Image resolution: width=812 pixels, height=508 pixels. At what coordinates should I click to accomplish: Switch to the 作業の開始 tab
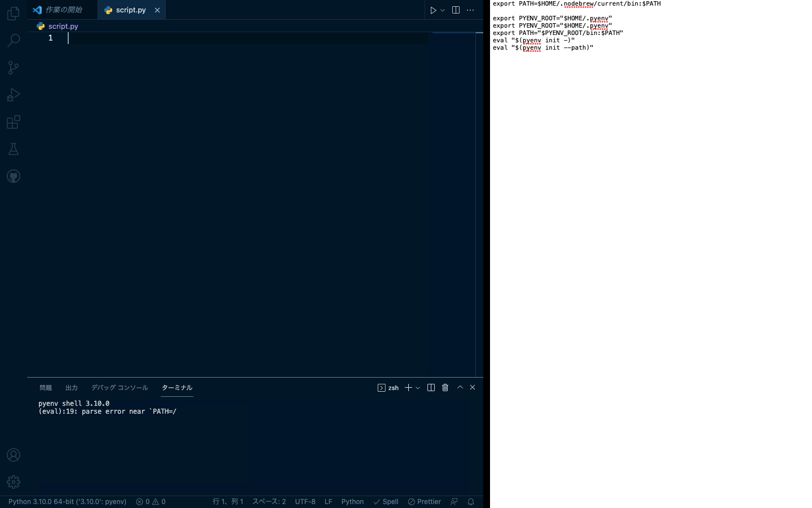coord(63,10)
